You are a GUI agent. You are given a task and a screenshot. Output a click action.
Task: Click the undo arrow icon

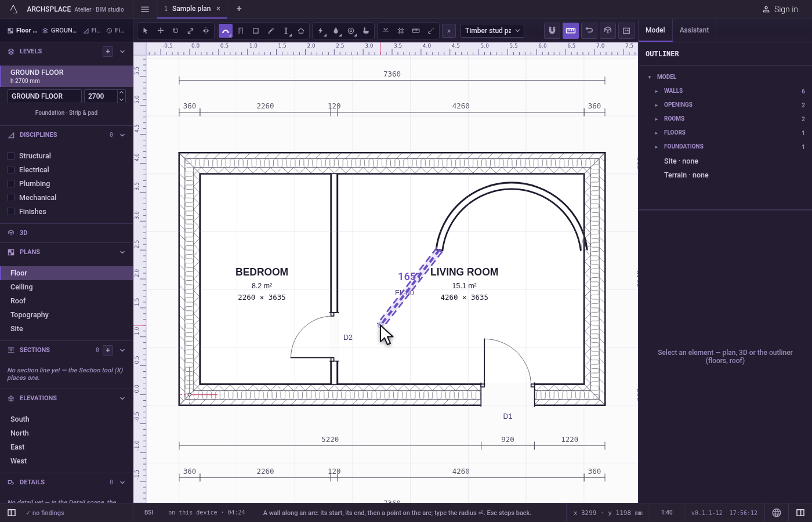(589, 31)
